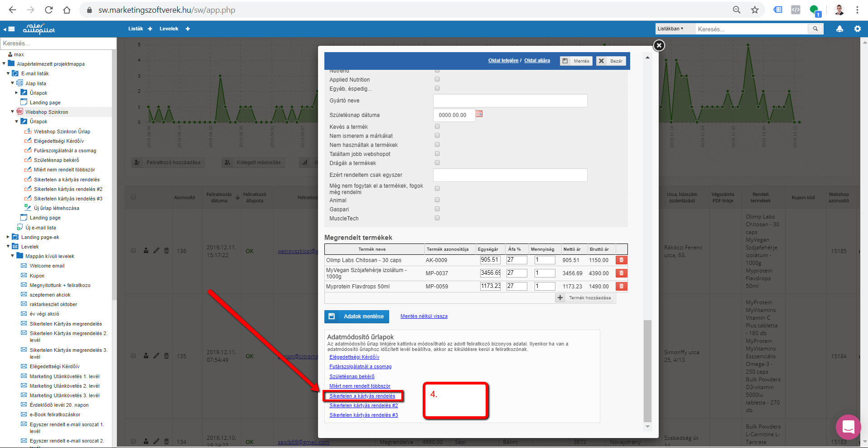Click the Gyártó neve text field
Image resolution: width=868 pixels, height=448 pixels.
click(510, 101)
